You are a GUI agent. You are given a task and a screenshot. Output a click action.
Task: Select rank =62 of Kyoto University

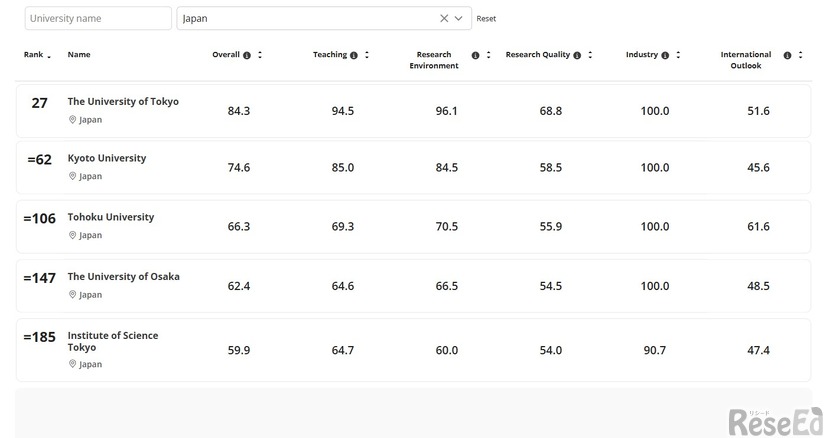click(x=40, y=159)
